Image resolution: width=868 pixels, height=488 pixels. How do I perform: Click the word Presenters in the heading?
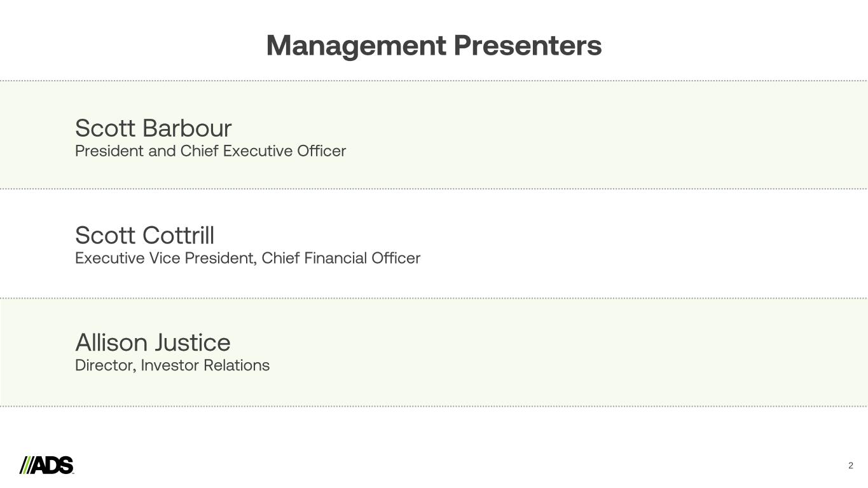[x=528, y=46]
